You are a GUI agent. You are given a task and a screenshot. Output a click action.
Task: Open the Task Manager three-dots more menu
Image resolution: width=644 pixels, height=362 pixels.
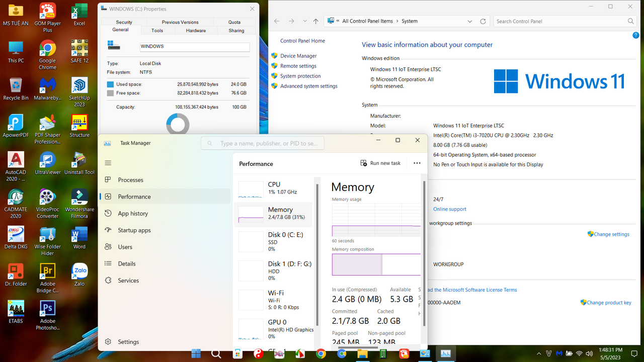coord(417,163)
